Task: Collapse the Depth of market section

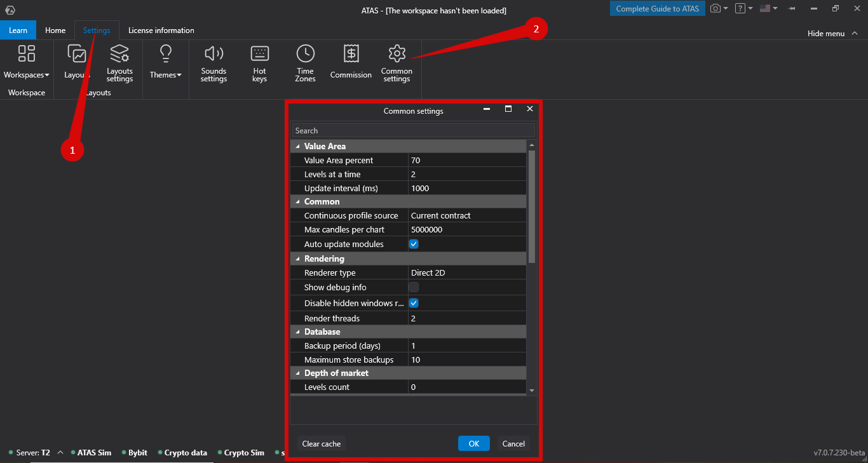Action: [x=298, y=373]
